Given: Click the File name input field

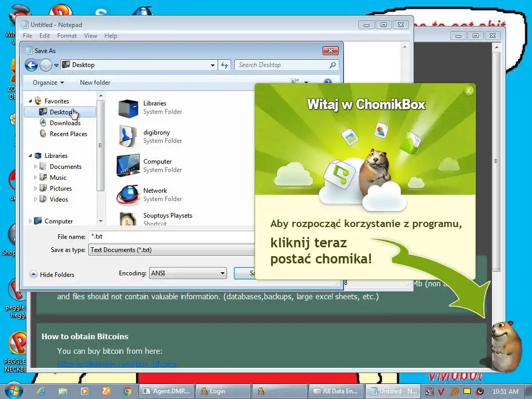Looking at the screenshot, I should (x=171, y=236).
